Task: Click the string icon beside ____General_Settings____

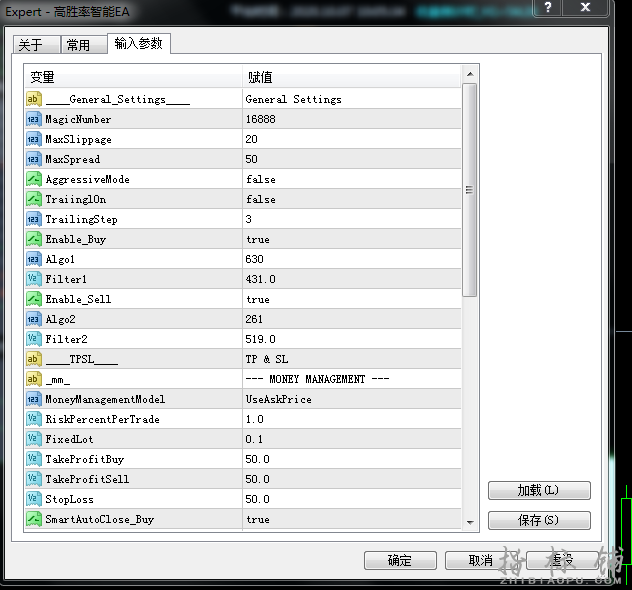Action: coord(34,99)
